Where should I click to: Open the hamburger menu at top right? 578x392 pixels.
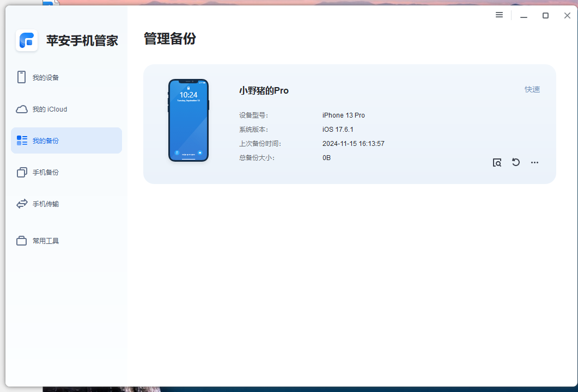click(x=499, y=15)
